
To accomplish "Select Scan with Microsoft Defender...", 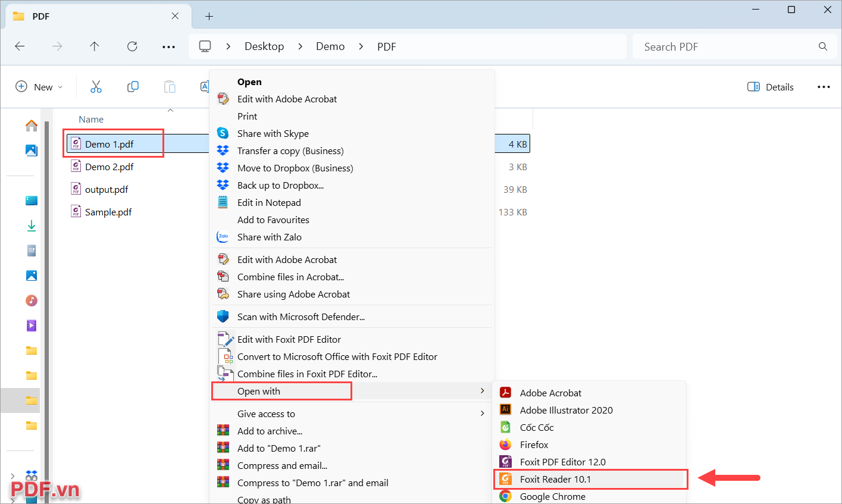I will 352,317.
